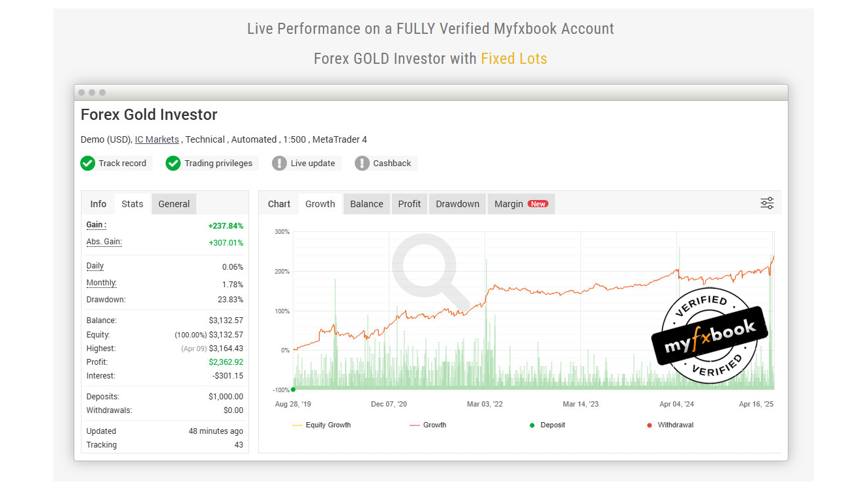Show the Drawdown chart tab
Image resolution: width=868 pixels, height=486 pixels.
457,204
